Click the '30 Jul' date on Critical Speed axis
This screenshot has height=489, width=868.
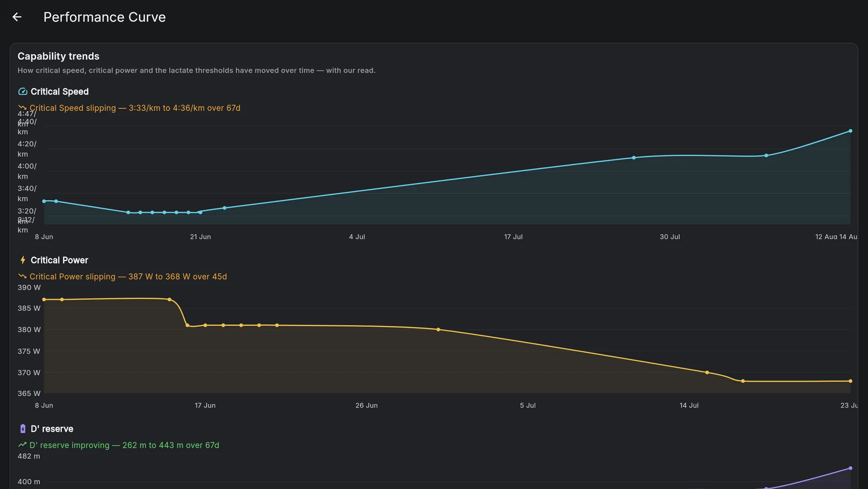click(670, 237)
